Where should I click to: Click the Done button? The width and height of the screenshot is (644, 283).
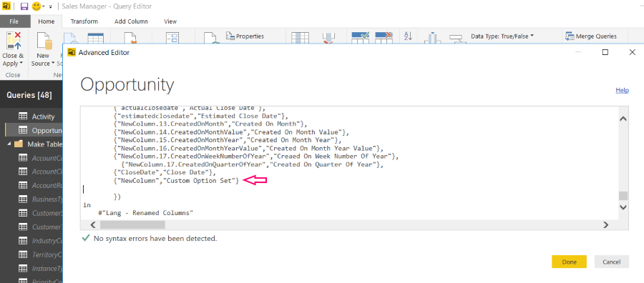point(570,262)
